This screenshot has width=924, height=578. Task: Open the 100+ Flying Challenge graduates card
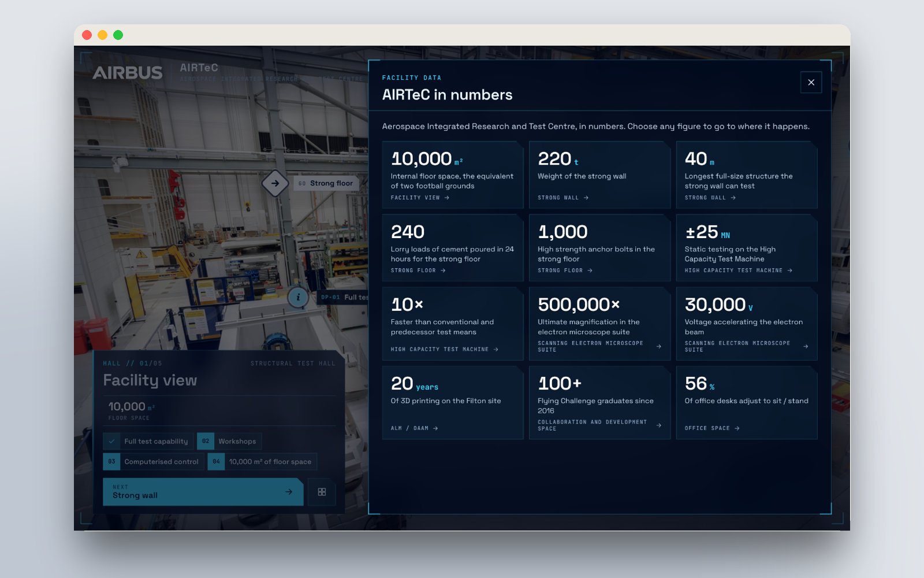click(x=599, y=403)
